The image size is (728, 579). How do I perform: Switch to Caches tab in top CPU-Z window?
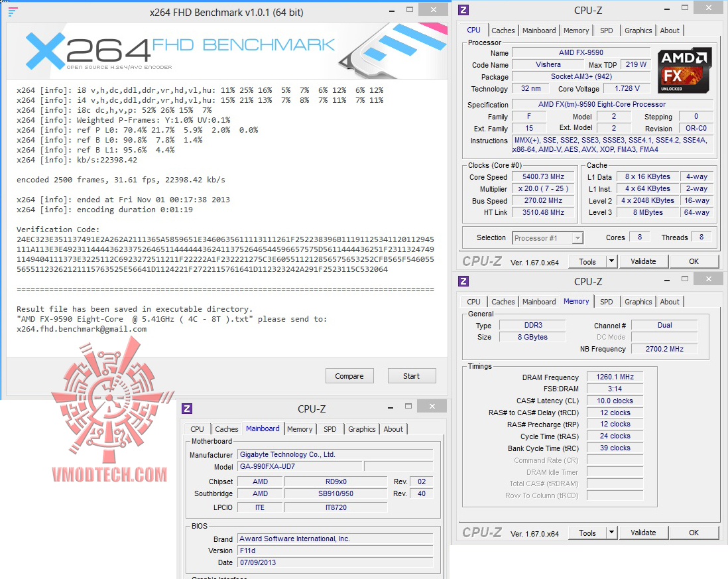(x=503, y=31)
